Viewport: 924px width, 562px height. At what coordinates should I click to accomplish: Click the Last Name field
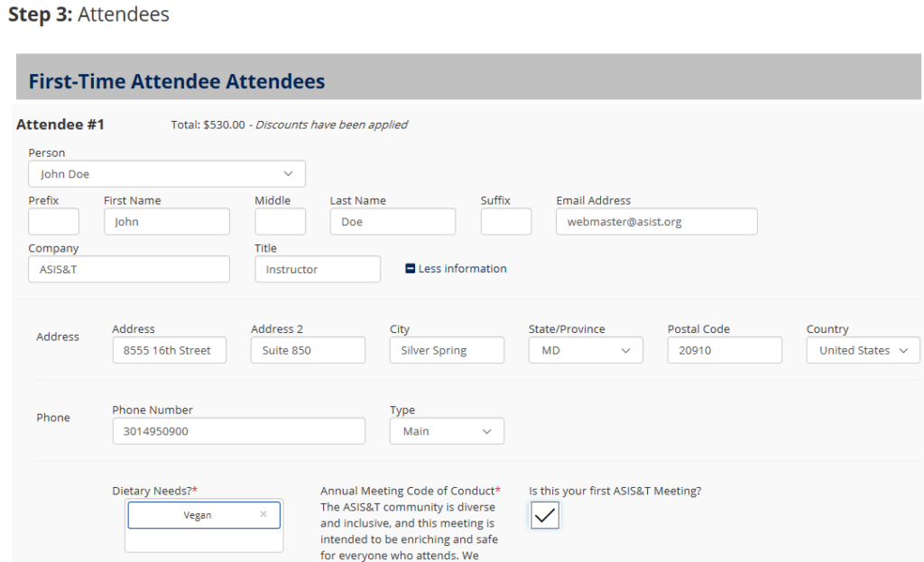tap(393, 222)
